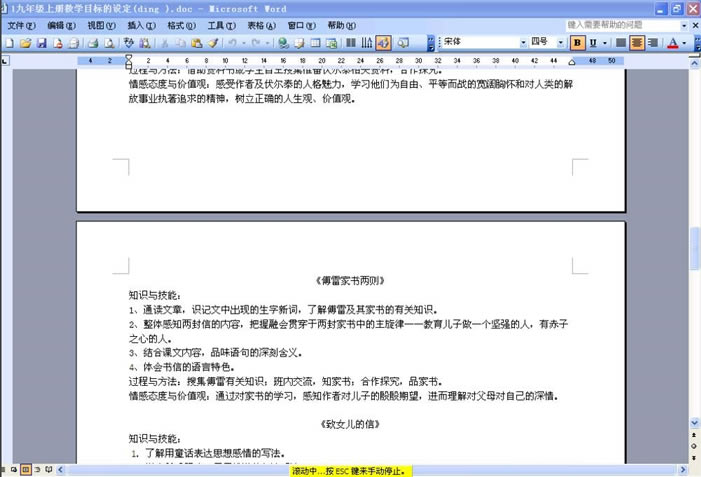
Task: Open the 视图(V) menu
Action: coord(101,25)
